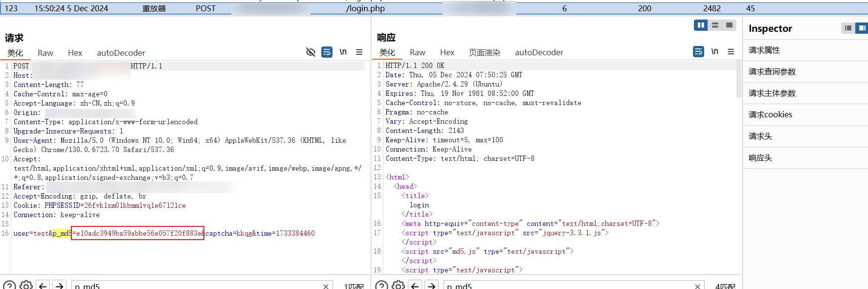
Task: Select response Hex tab
Action: pos(447,52)
